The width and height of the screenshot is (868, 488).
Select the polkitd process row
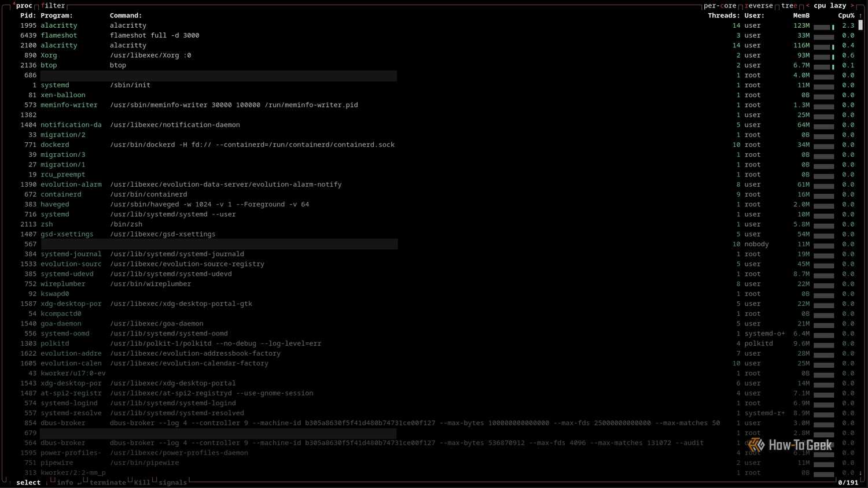[437, 343]
